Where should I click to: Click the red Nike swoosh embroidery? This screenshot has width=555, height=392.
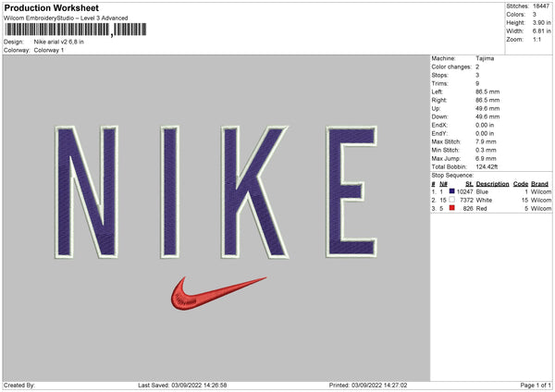[218, 293]
